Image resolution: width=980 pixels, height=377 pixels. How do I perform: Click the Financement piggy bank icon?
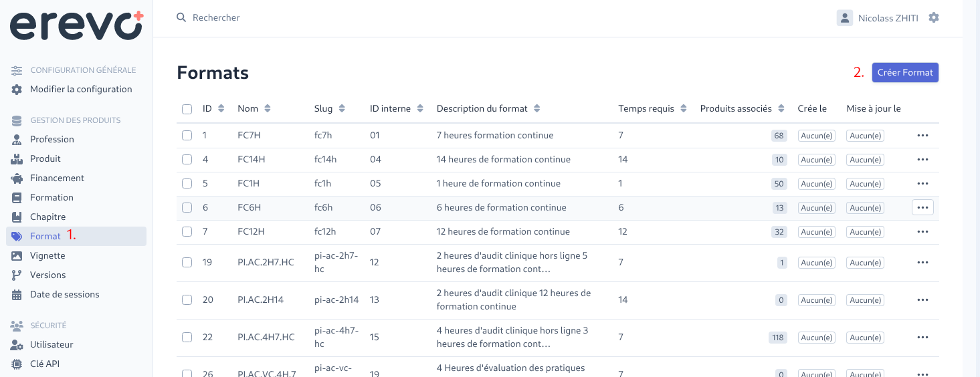(x=17, y=178)
